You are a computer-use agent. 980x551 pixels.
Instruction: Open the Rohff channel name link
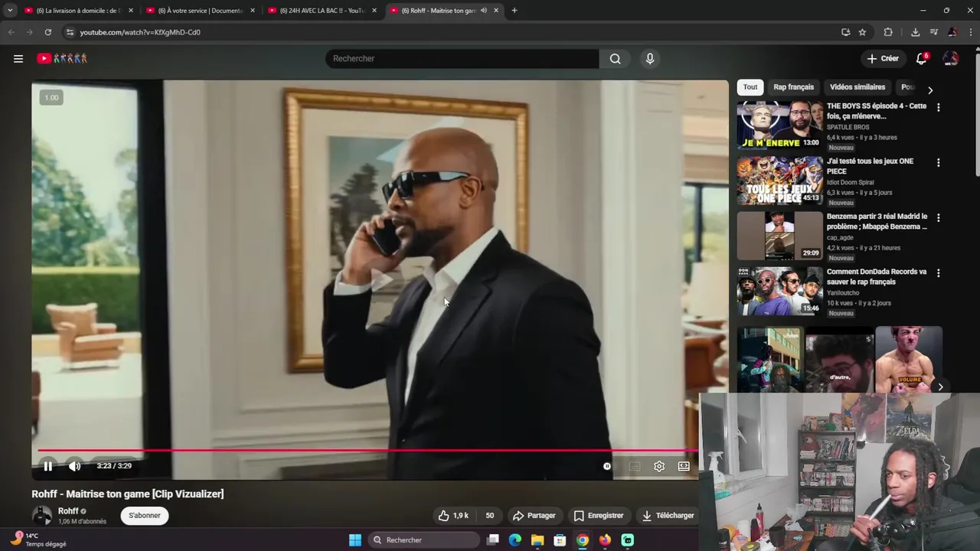[68, 511]
